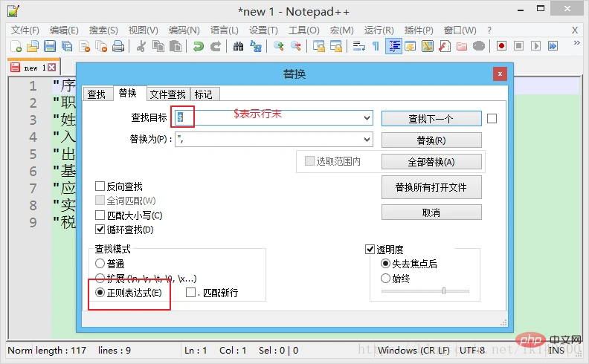Enable the 反向查找 checkbox
Screen dimensions: 589x364
100,186
